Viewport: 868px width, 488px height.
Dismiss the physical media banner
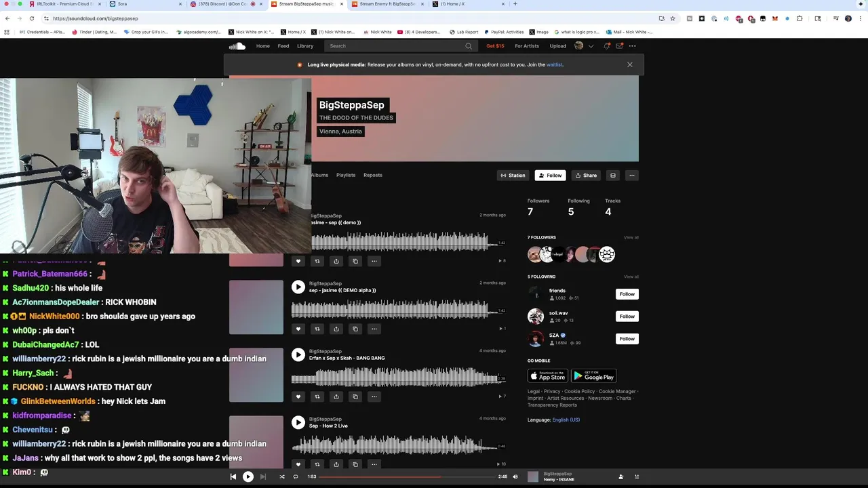[630, 65]
